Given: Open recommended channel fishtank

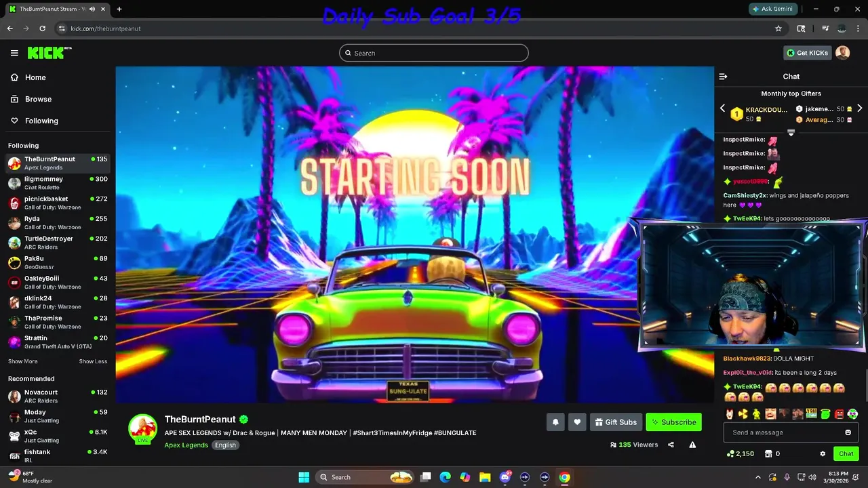Looking at the screenshot, I should coord(58,455).
